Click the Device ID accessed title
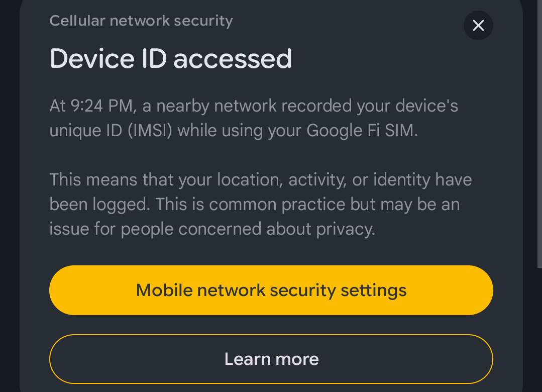 pyautogui.click(x=171, y=59)
